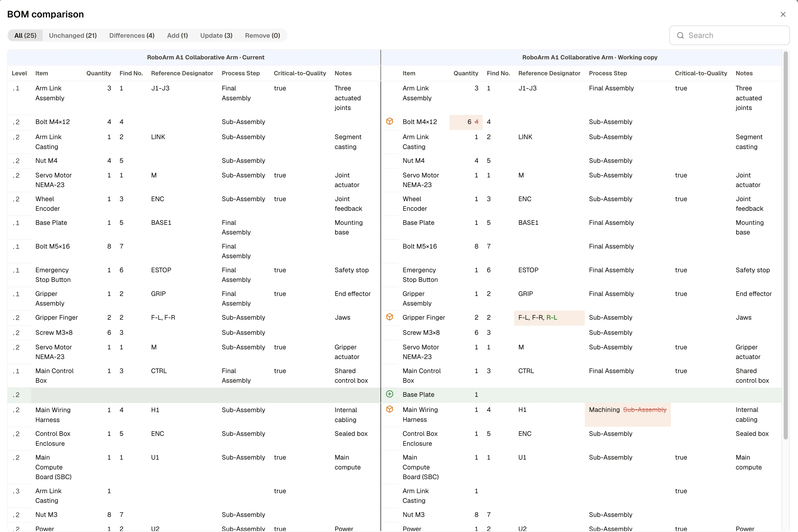Click the green add icon beside Base Plate
Image resolution: width=798 pixels, height=532 pixels.
click(389, 394)
